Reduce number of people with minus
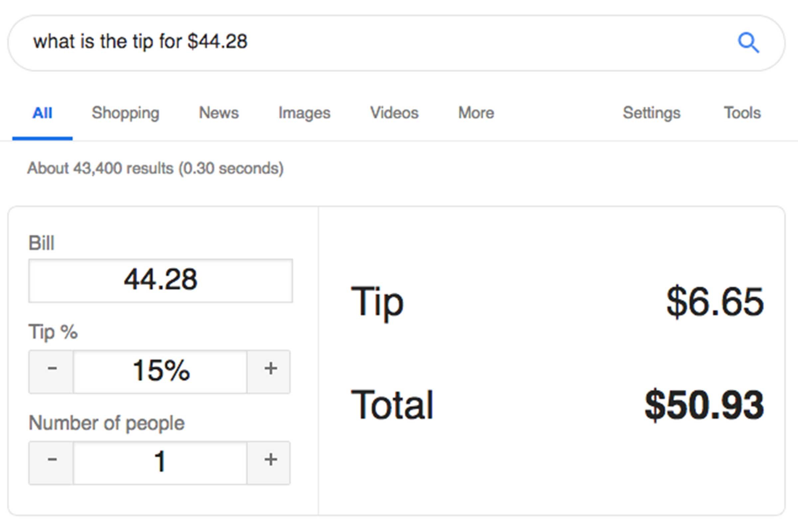The height and width of the screenshot is (532, 798). pos(52,463)
